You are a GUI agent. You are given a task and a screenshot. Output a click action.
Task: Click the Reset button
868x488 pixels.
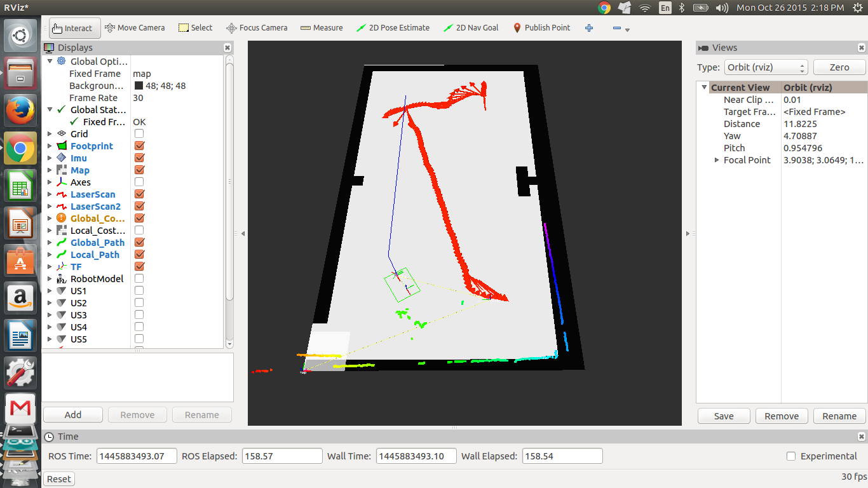click(x=59, y=479)
